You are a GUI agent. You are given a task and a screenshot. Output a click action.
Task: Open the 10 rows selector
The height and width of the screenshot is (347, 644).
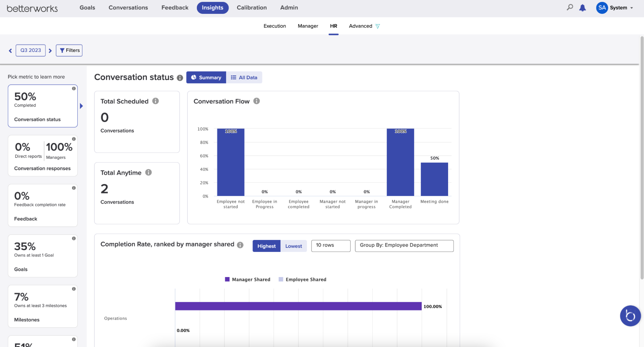click(x=331, y=246)
